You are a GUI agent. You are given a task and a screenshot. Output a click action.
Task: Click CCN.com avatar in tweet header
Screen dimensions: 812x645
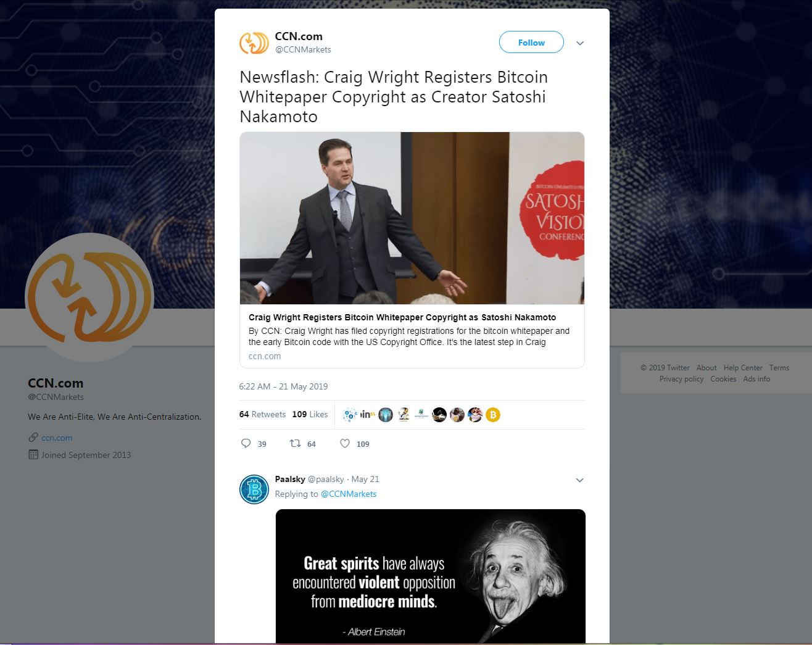pyautogui.click(x=254, y=43)
